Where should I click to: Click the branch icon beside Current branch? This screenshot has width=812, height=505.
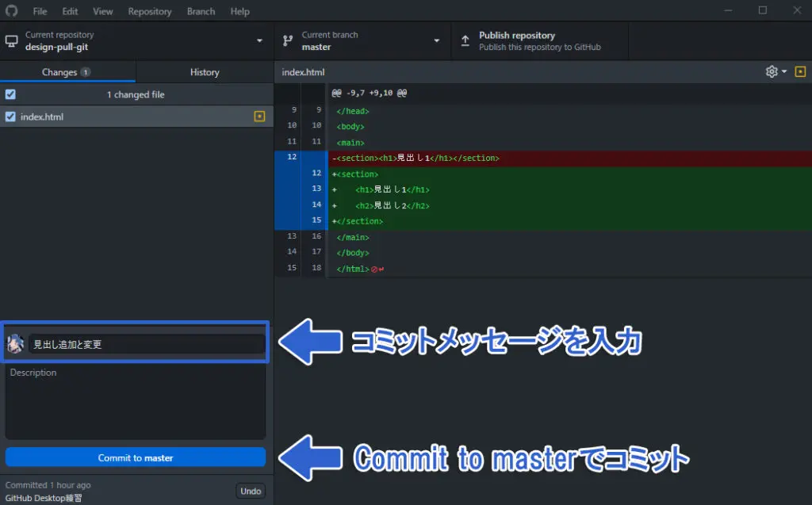(x=288, y=41)
